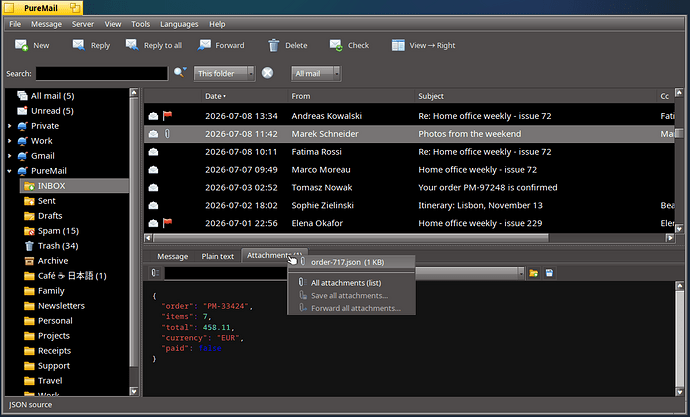The width and height of the screenshot is (690, 417).
Task: Click the envelope icon on Tomasz Nowak's row
Action: 153,187
